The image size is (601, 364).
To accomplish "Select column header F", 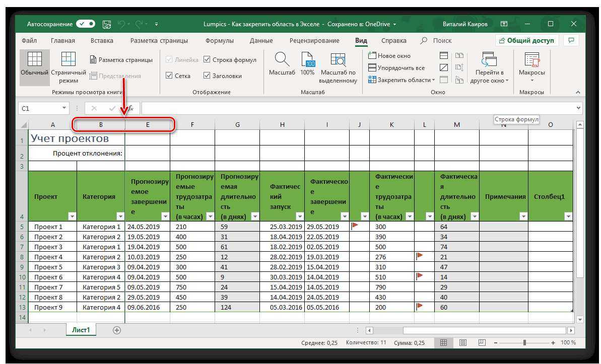I will pyautogui.click(x=192, y=125).
